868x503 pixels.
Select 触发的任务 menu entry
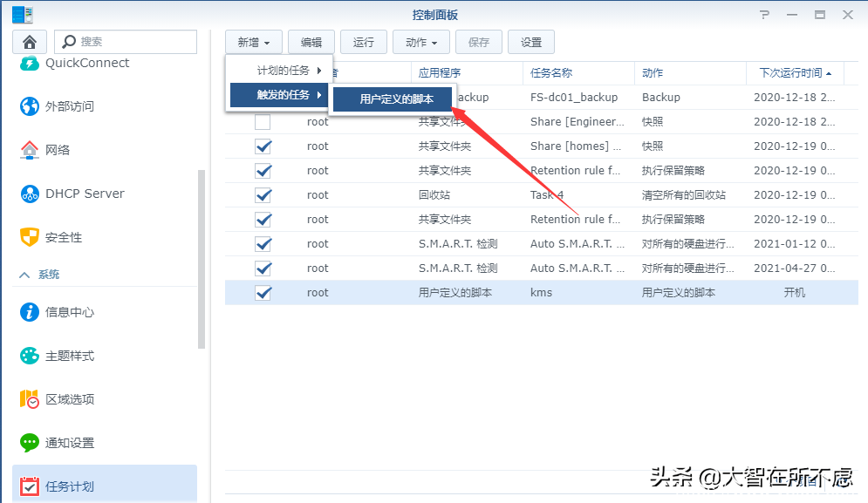tap(279, 95)
